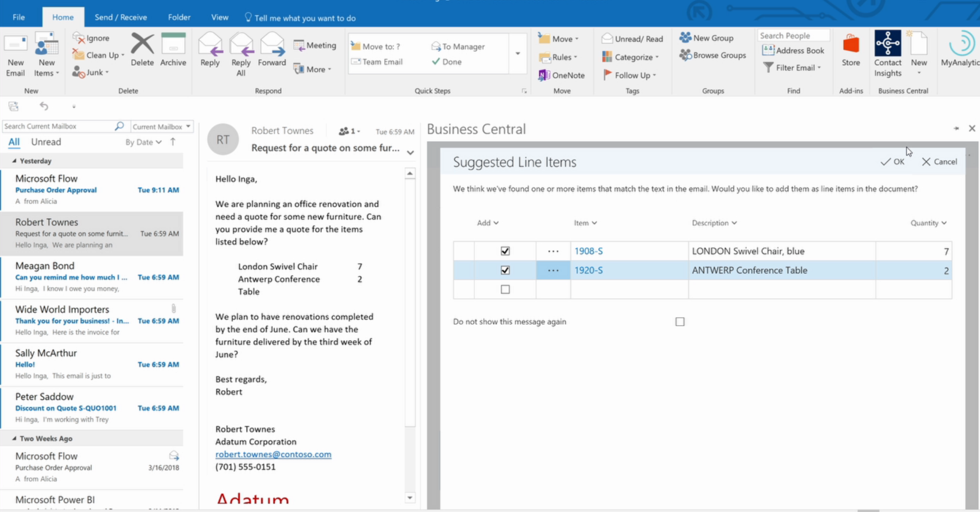Screen dimensions: 980x512
Task: Open the Categorize dropdown
Action: pos(631,57)
